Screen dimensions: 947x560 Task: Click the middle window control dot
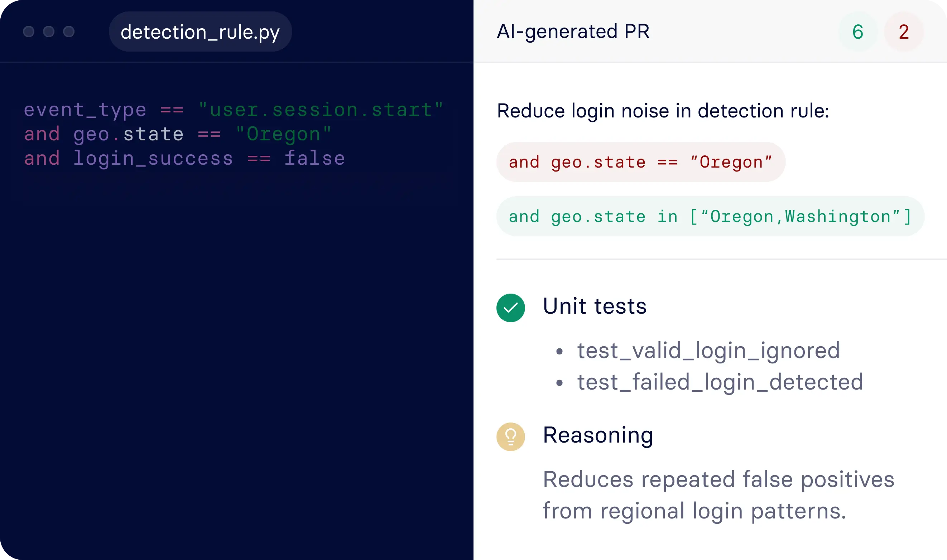[49, 31]
